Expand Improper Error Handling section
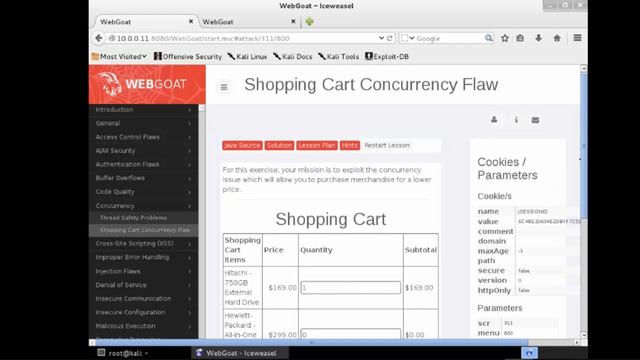 143,257
